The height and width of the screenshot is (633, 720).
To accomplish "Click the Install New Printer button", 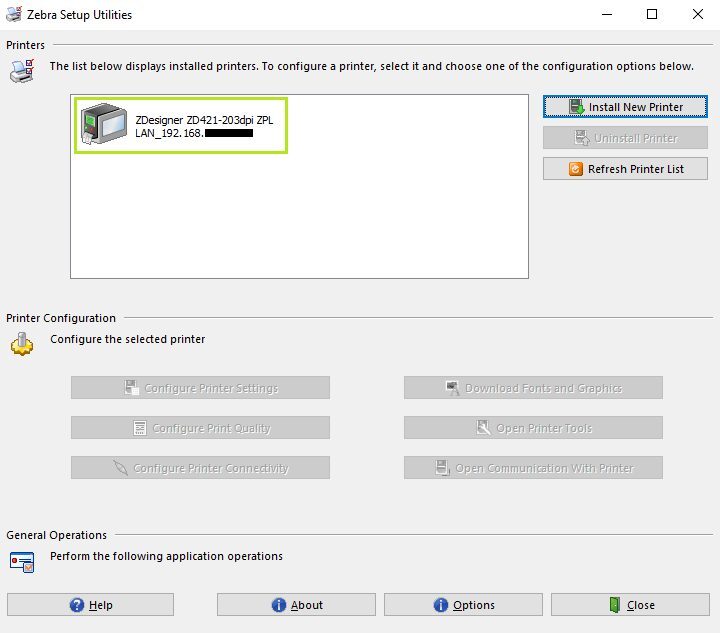I will pos(625,106).
